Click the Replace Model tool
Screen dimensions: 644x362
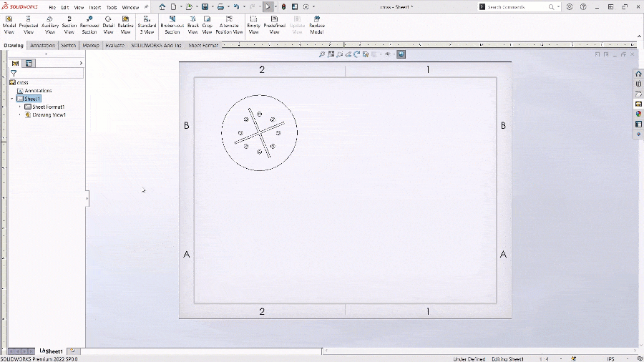pos(317,25)
